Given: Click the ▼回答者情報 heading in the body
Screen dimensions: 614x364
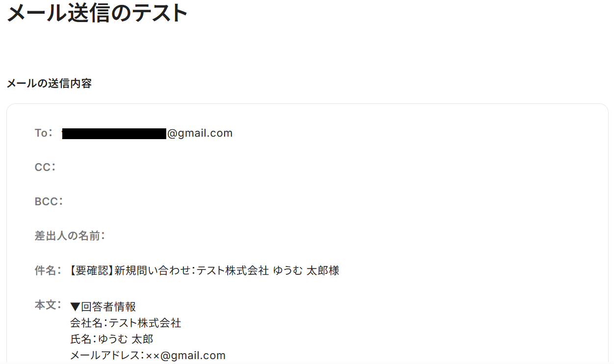Looking at the screenshot, I should click(103, 307).
